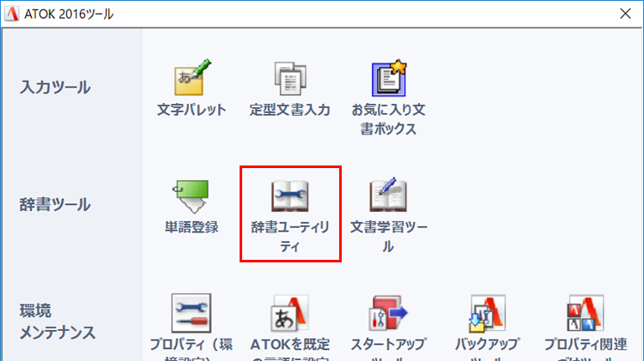Open the プロパティ（環境設定） tools icon

click(191, 313)
